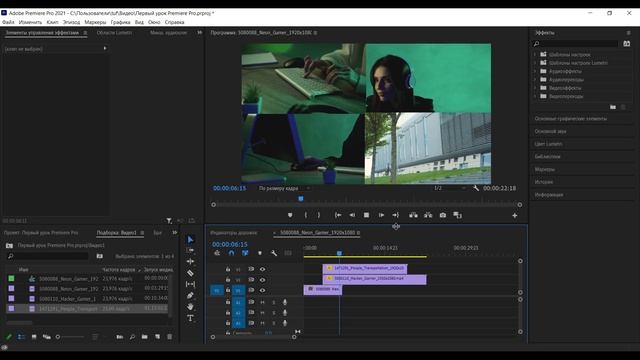Select the Slip tool
The image size is (640, 360).
(190, 284)
